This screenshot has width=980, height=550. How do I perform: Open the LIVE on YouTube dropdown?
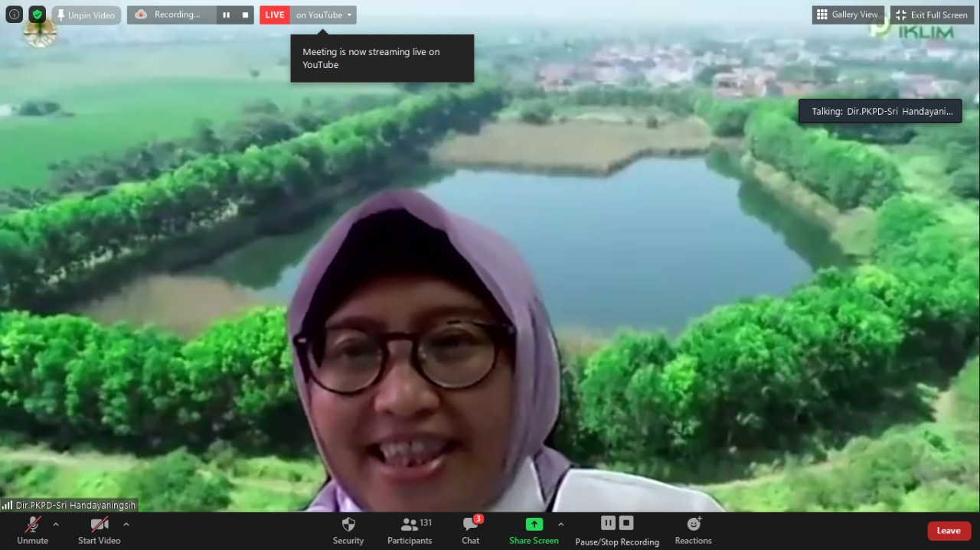coord(325,15)
